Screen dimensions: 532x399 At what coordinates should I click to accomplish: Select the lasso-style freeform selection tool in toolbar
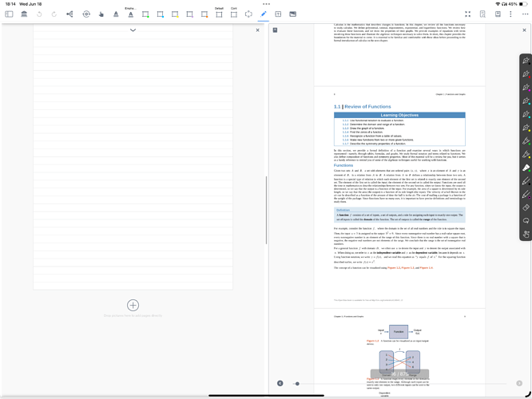pos(248,14)
